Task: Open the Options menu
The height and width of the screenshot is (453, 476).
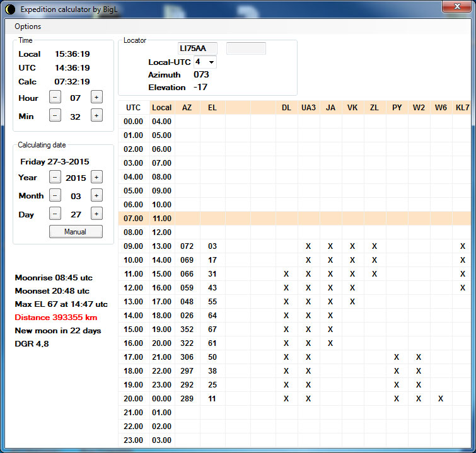Action: [28, 26]
